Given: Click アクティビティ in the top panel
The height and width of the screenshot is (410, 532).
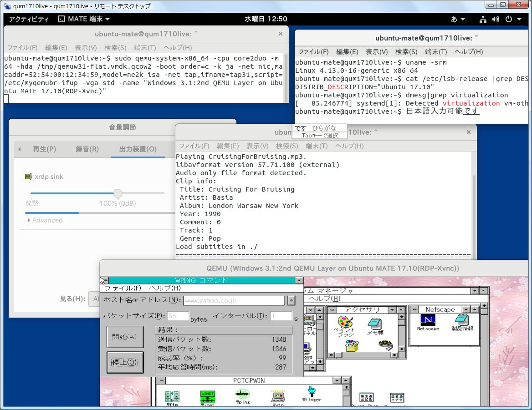Looking at the screenshot, I should (x=29, y=19).
